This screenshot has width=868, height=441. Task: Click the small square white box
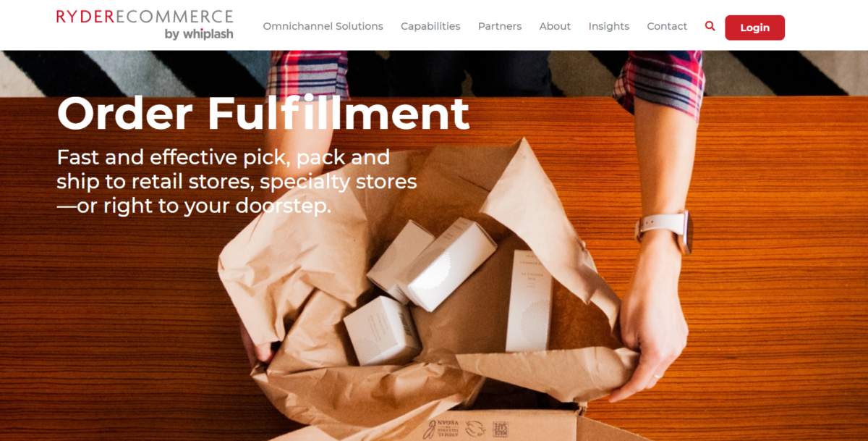381,330
